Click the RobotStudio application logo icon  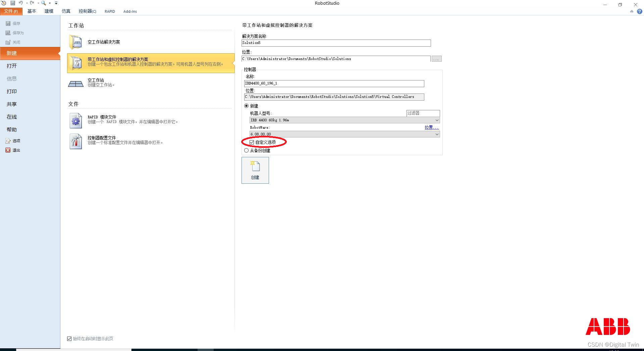coord(4,3)
